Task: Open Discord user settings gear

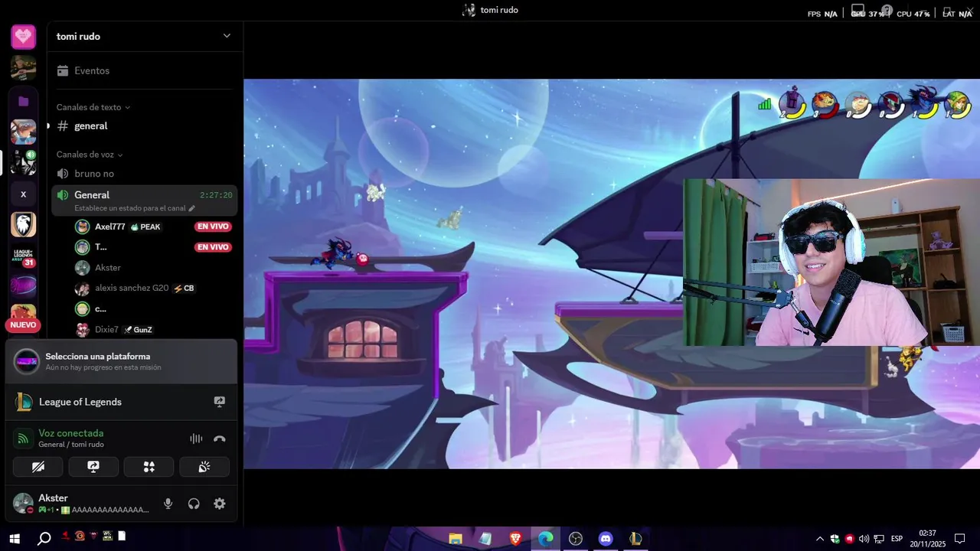Action: click(220, 504)
